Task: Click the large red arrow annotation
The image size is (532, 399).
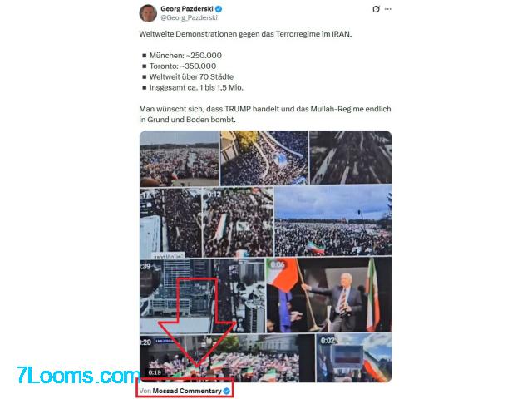Action: click(x=198, y=323)
